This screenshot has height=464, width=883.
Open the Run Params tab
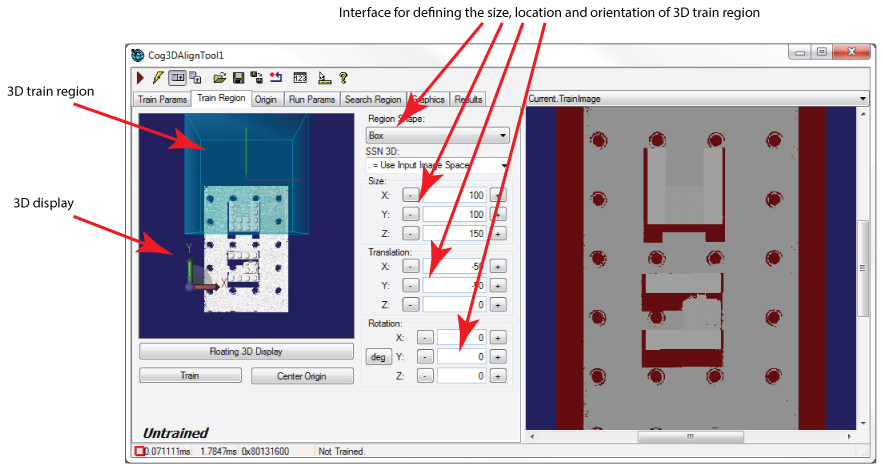311,99
